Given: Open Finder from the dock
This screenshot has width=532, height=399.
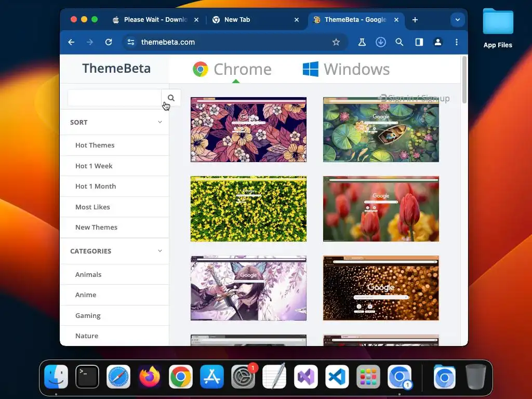Looking at the screenshot, I should click(56, 377).
